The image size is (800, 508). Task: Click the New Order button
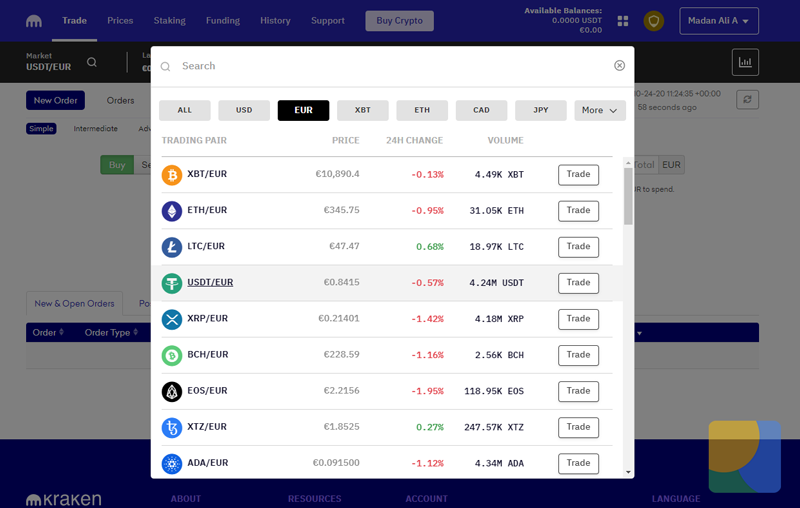click(x=56, y=100)
